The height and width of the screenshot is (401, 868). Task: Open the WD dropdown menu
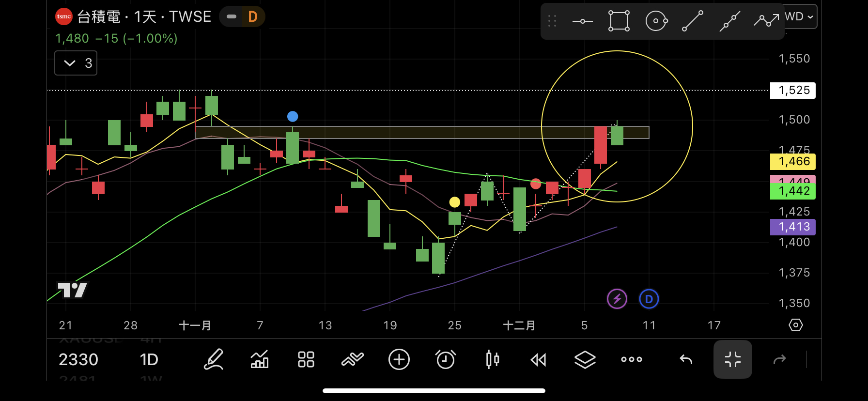point(799,16)
